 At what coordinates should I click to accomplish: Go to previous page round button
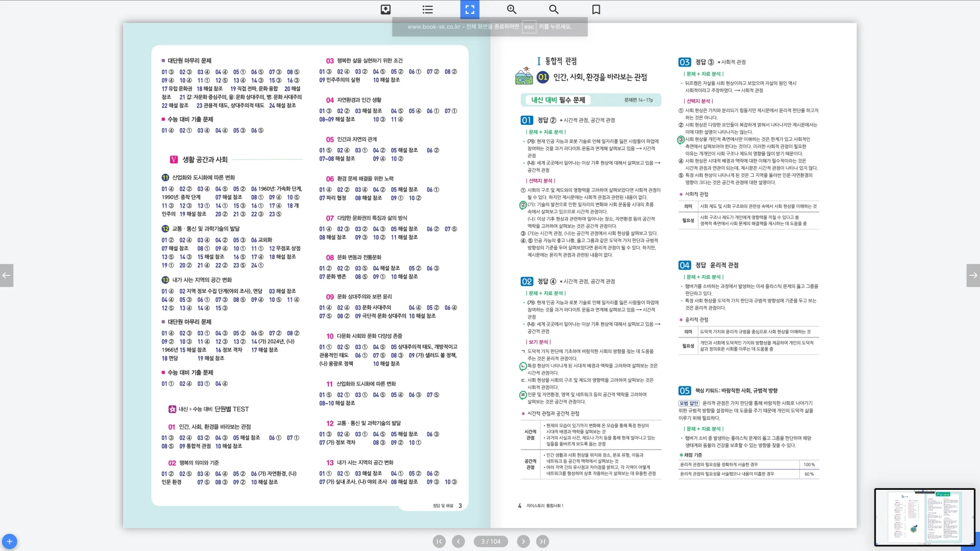pyautogui.click(x=458, y=541)
